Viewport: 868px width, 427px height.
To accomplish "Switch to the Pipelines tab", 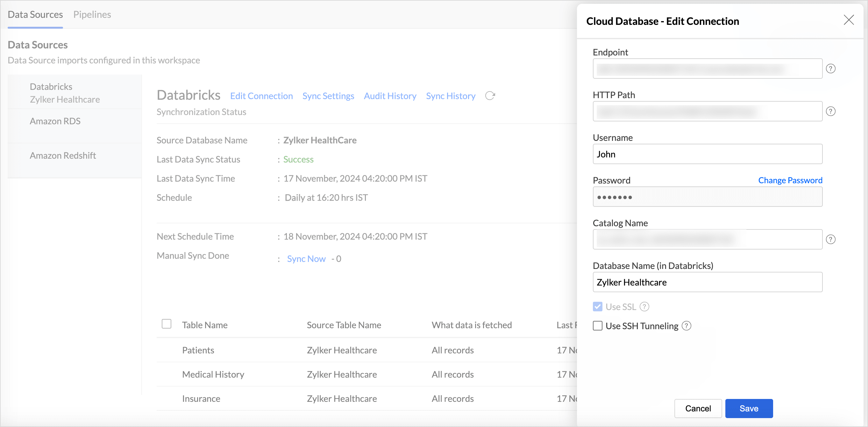I will click(x=92, y=15).
